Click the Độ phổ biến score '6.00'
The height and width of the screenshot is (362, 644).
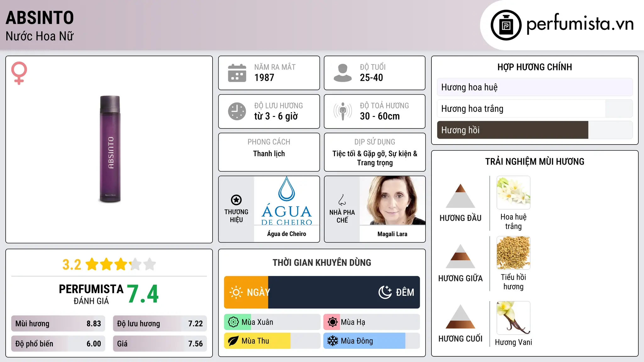click(x=94, y=344)
